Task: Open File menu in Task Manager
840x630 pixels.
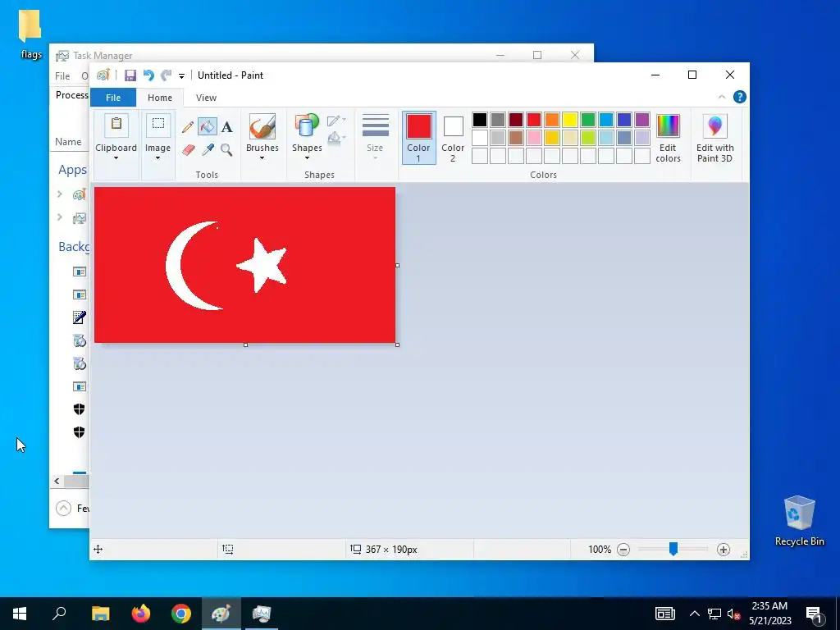Action: [62, 76]
